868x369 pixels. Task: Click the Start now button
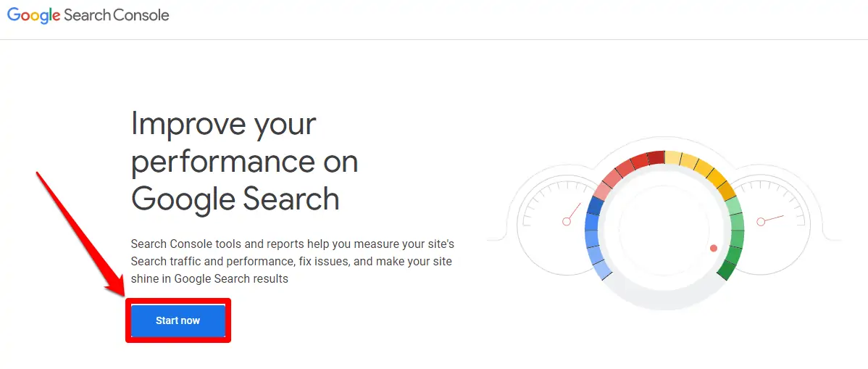coord(178,320)
